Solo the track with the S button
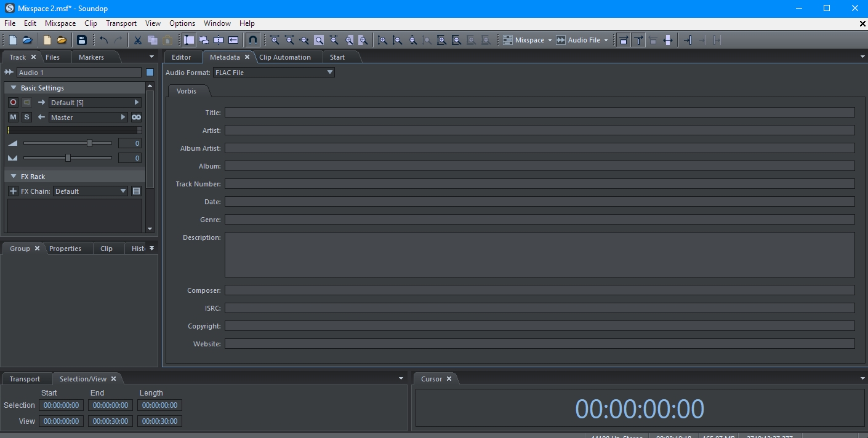The image size is (868, 438). click(x=26, y=117)
